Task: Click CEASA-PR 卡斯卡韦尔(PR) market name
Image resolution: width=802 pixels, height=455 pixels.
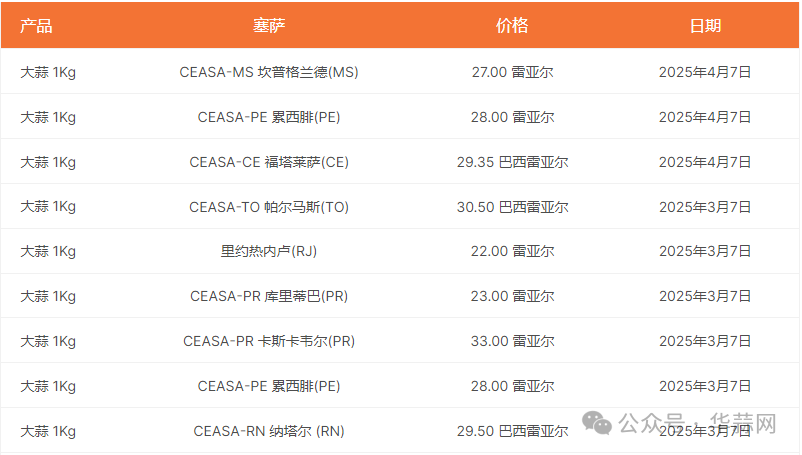Action: tap(269, 341)
